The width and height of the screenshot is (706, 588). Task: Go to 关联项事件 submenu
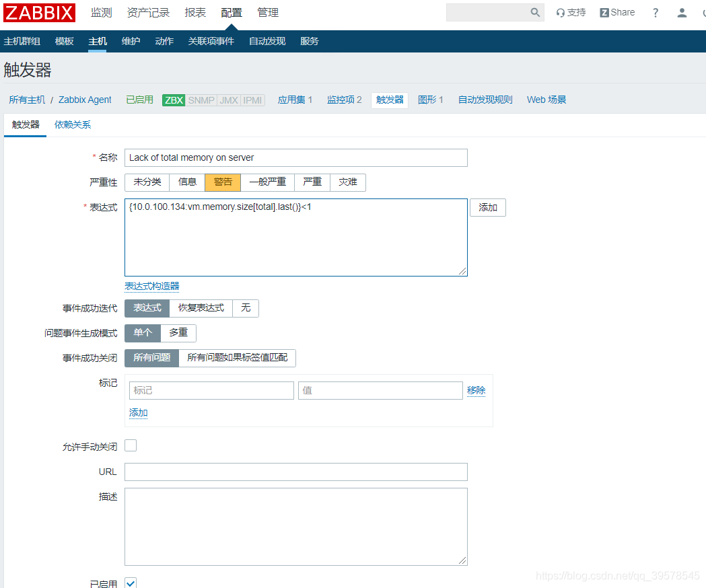211,42
